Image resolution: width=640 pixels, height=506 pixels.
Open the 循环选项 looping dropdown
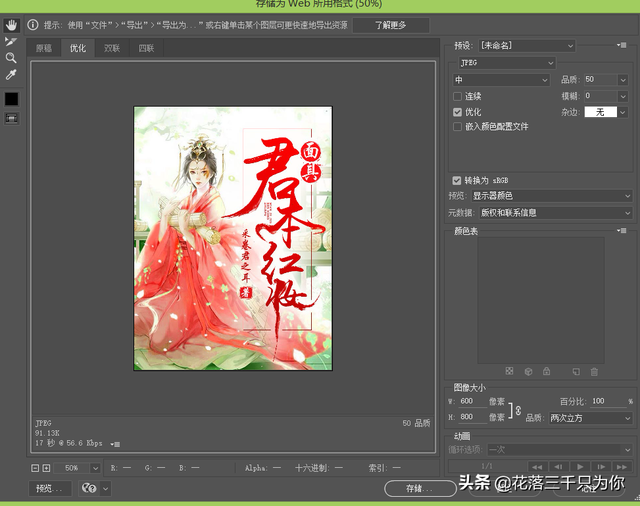(x=560, y=450)
